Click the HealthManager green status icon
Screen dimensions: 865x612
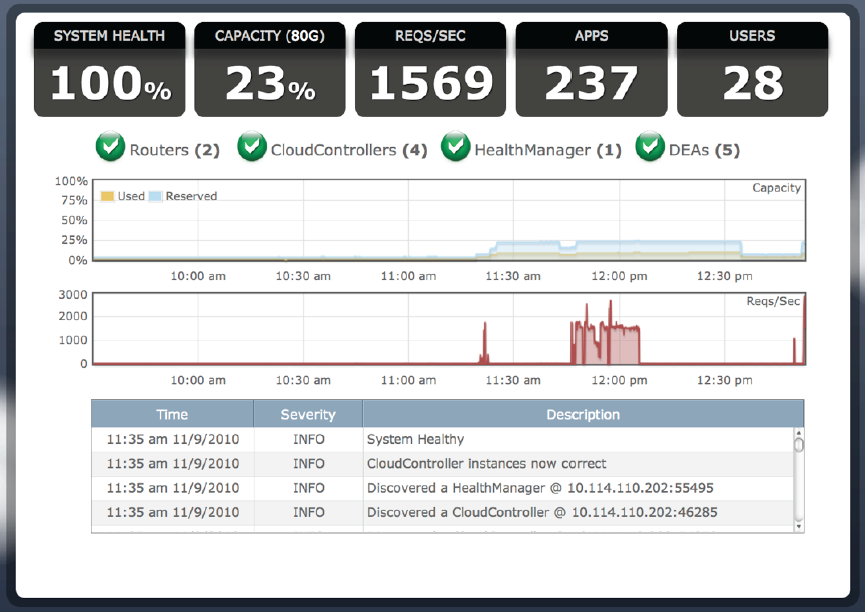[455, 148]
